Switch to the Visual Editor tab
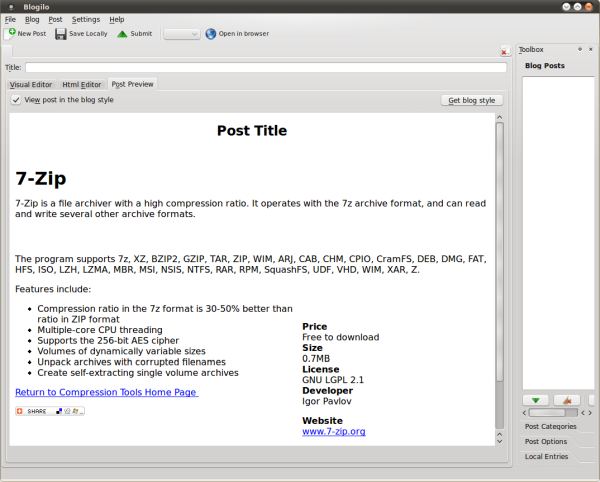 click(x=31, y=85)
